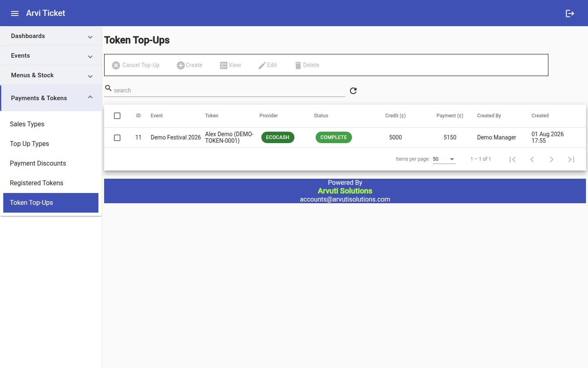This screenshot has width=588, height=368.
Task: Open items per page dropdown
Action: pos(444,159)
